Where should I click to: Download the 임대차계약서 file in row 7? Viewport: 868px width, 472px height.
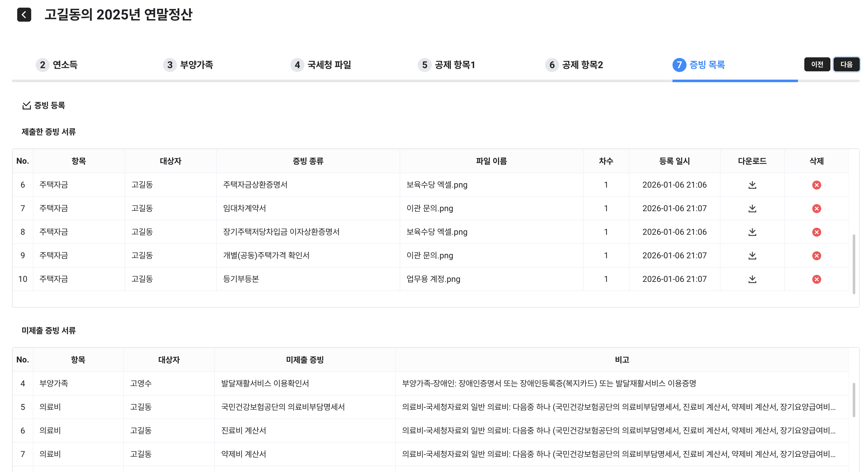tap(752, 208)
